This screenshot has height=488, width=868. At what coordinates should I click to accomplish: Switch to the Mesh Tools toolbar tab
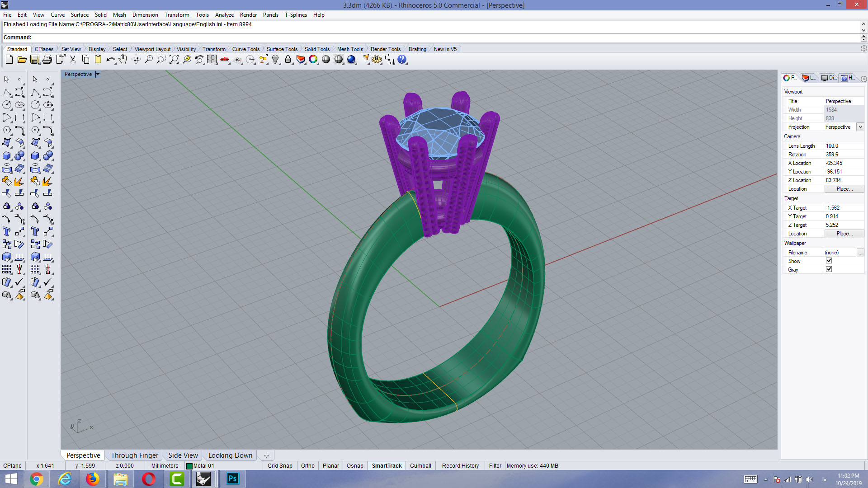click(350, 49)
